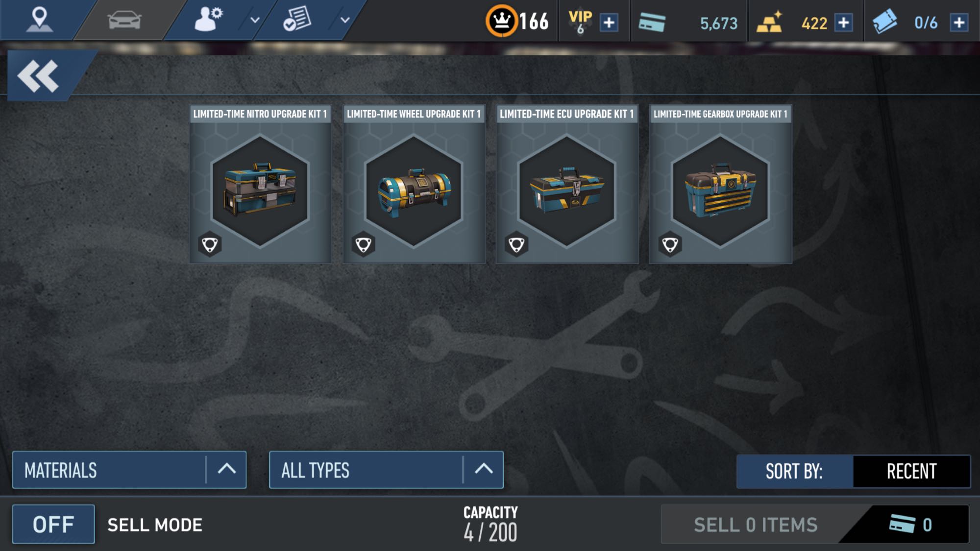Add more VIP points with plus
The width and height of the screenshot is (980, 551).
(x=609, y=23)
